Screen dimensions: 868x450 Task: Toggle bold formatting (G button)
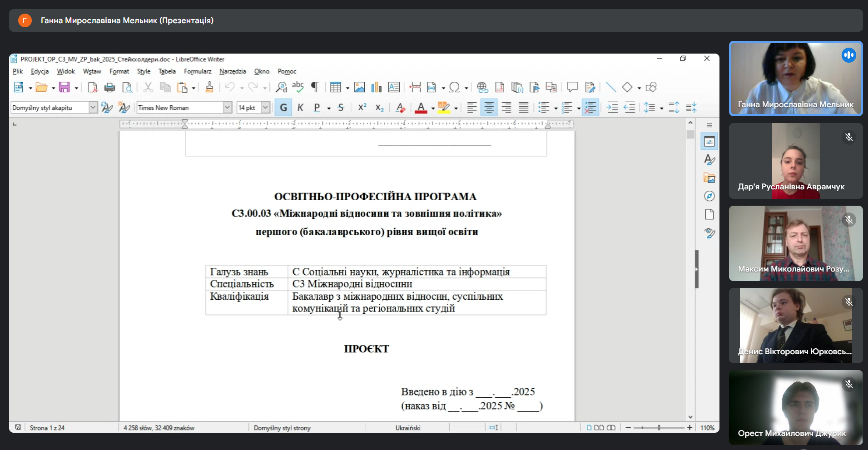(x=283, y=108)
